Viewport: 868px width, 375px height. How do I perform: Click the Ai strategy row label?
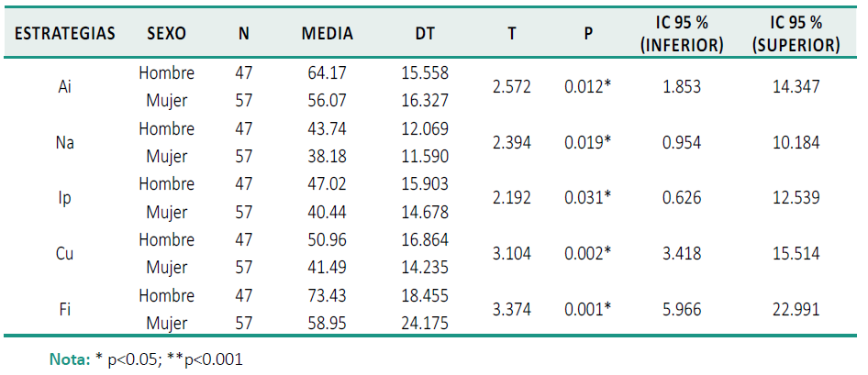[65, 86]
